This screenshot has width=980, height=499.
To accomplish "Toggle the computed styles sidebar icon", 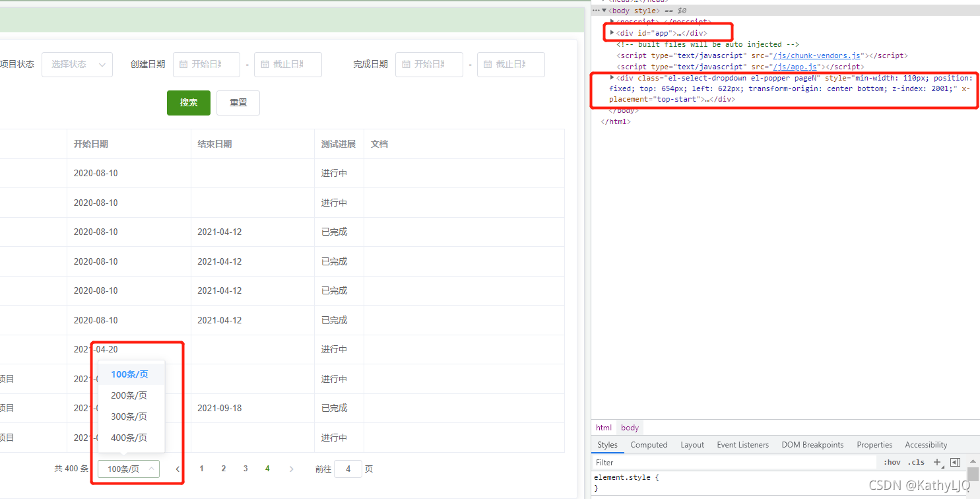I will click(955, 462).
